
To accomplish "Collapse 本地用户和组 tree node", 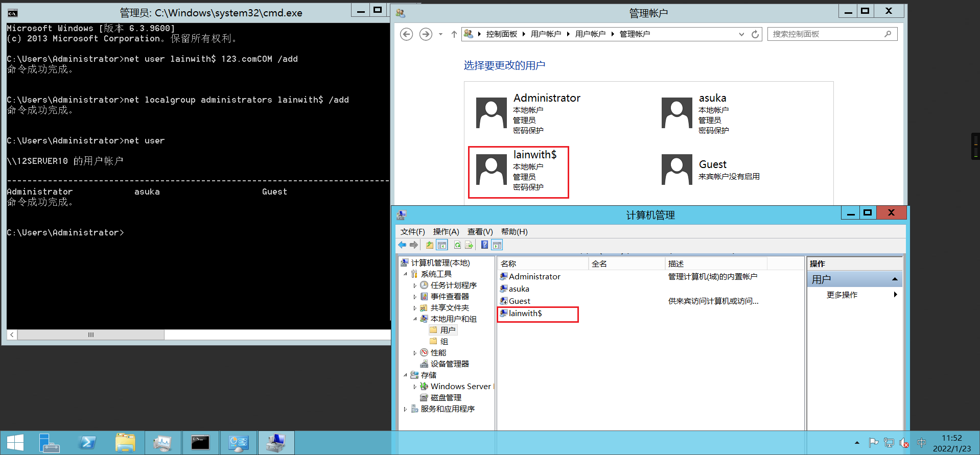I will (x=415, y=319).
